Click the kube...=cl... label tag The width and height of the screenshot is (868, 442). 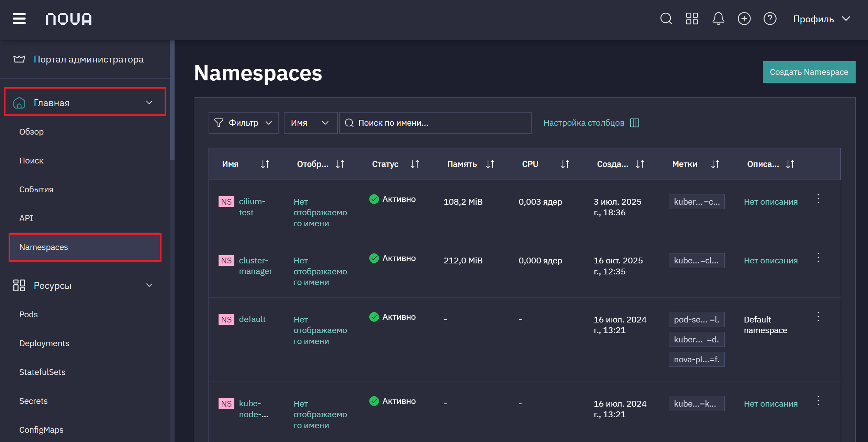tap(697, 261)
